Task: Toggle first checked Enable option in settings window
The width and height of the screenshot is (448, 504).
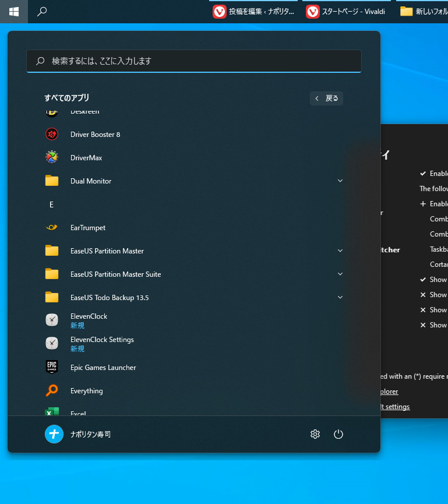Action: click(x=434, y=174)
